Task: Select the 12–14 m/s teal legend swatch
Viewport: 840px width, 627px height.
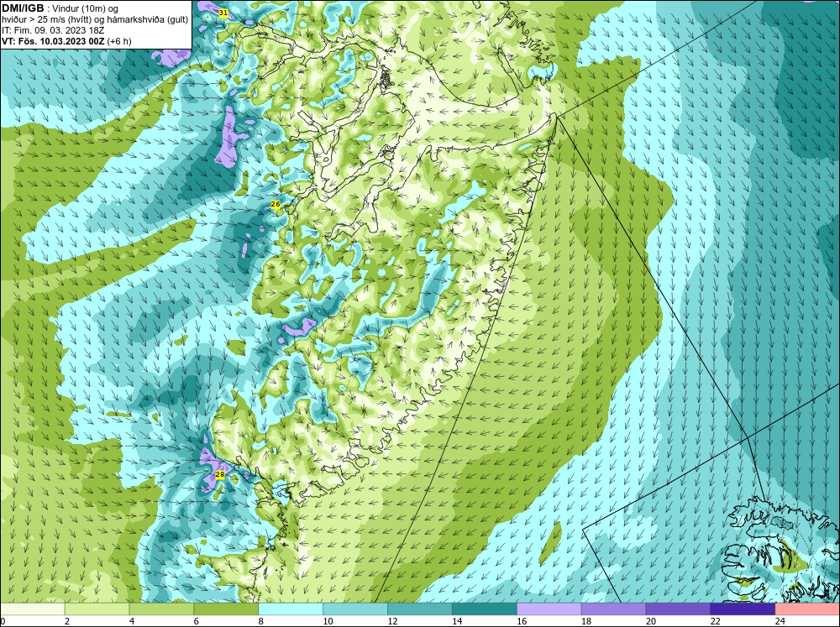Action: (x=419, y=609)
